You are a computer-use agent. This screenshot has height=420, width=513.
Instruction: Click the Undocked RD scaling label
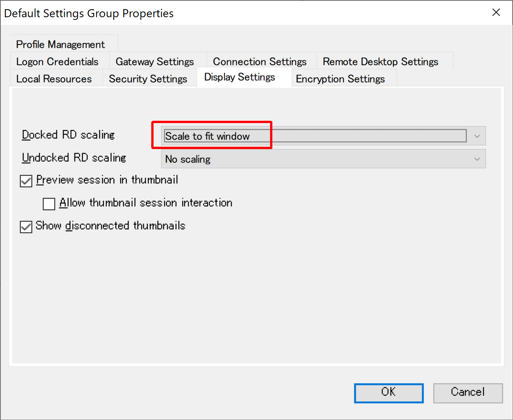pyautogui.click(x=74, y=158)
